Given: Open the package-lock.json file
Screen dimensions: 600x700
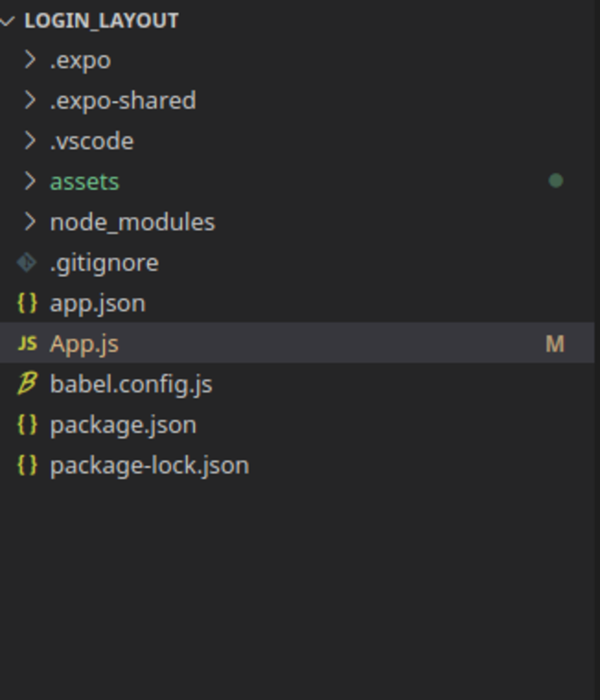Looking at the screenshot, I should 150,465.
